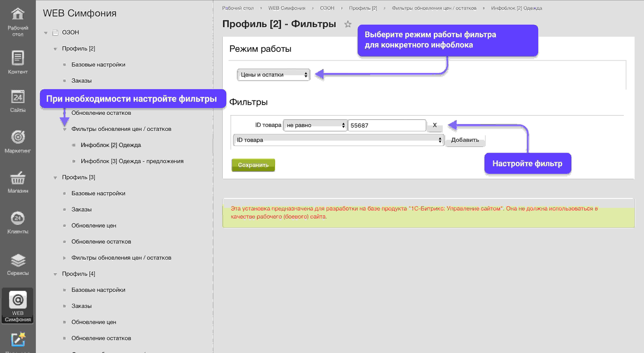Open Обновление остатков under Профиль [3]
This screenshot has width=644, height=353.
tap(101, 242)
